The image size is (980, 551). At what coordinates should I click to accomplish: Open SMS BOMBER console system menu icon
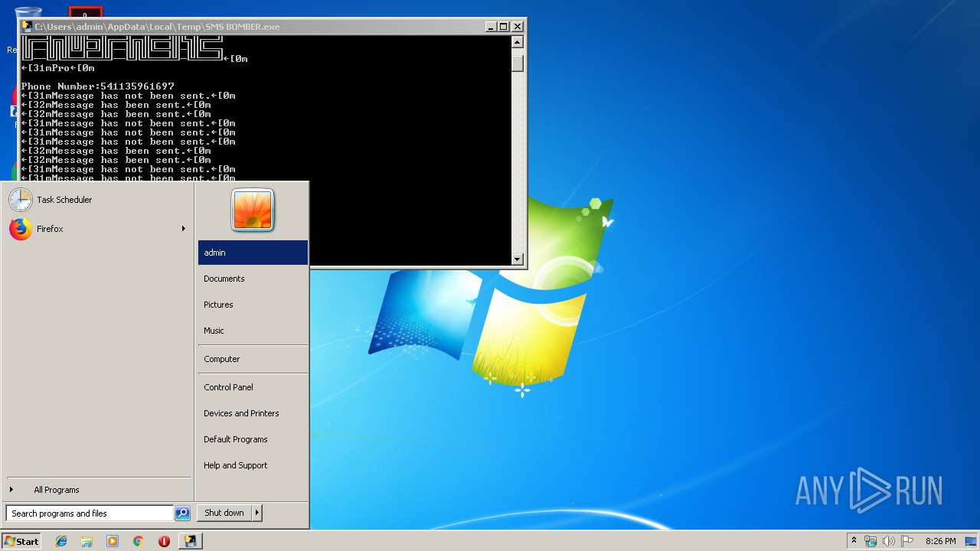pyautogui.click(x=27, y=26)
